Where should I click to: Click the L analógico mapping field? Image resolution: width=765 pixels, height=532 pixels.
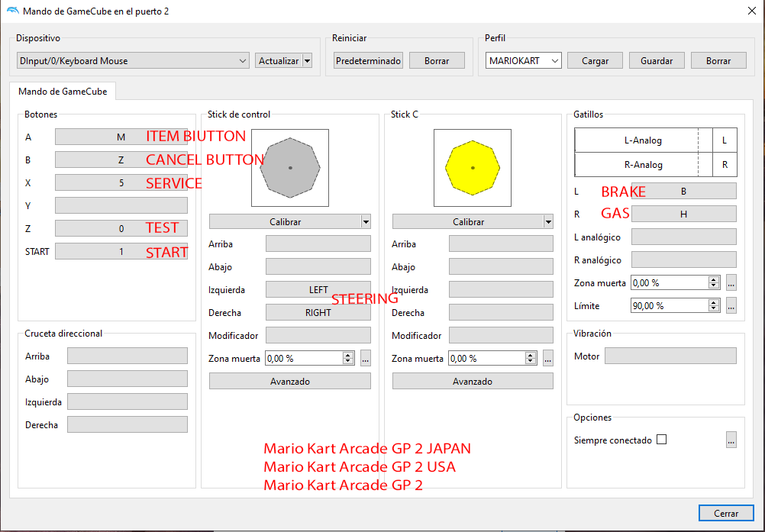pos(683,237)
